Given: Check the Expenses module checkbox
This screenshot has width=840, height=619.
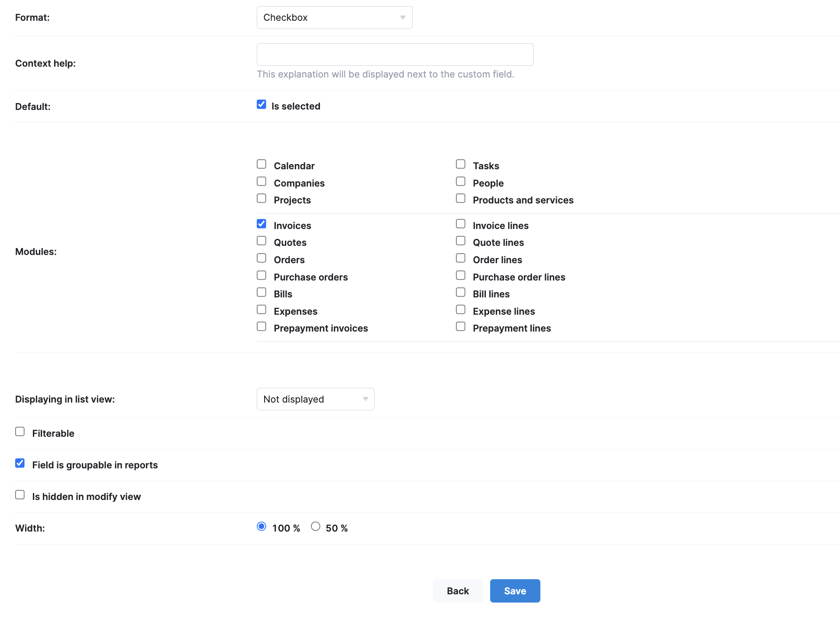Looking at the screenshot, I should tap(262, 309).
